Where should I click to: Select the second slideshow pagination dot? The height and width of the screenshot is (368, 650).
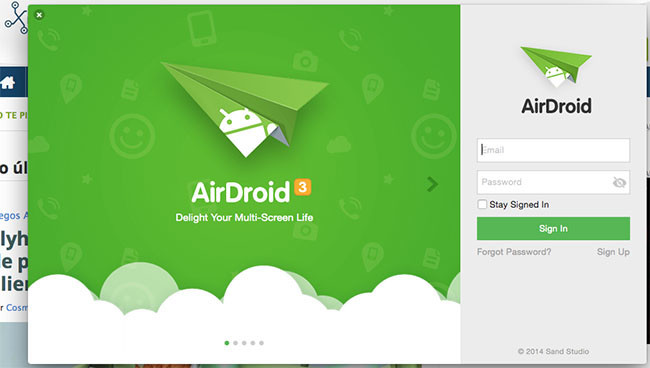pos(235,343)
